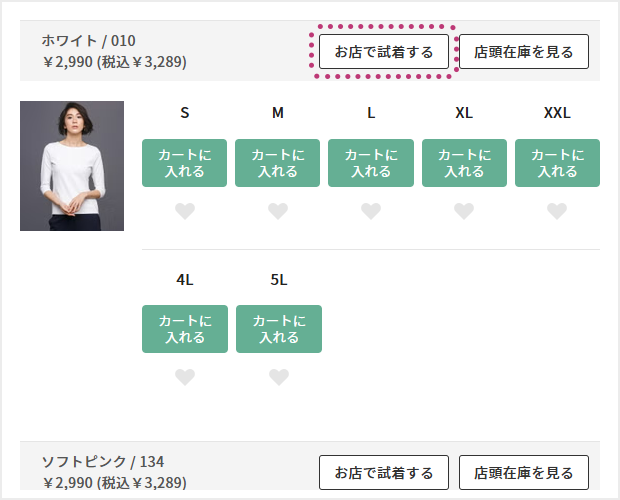Viewport: 620px width, 500px height.
Task: Open white top product thumbnail
Action: [72, 166]
